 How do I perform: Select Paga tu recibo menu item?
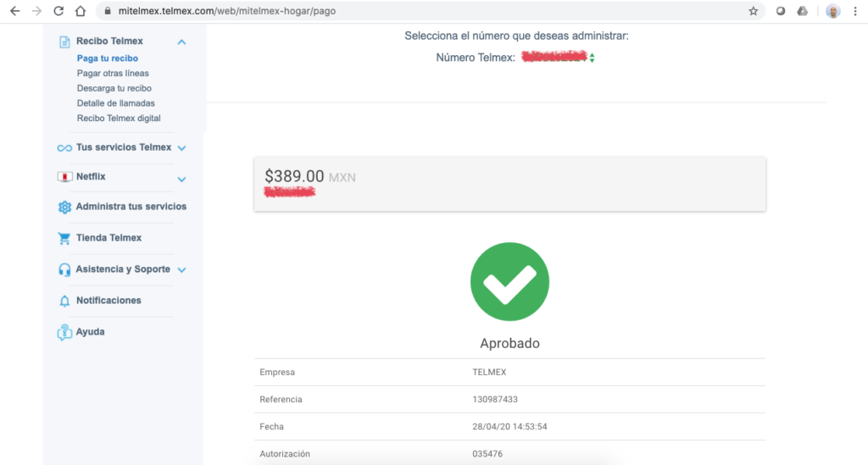108,58
